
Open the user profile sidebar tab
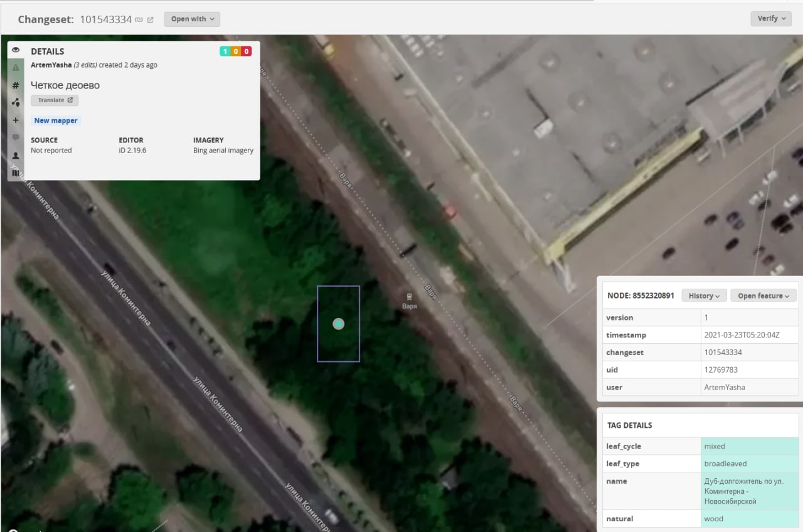click(x=16, y=155)
